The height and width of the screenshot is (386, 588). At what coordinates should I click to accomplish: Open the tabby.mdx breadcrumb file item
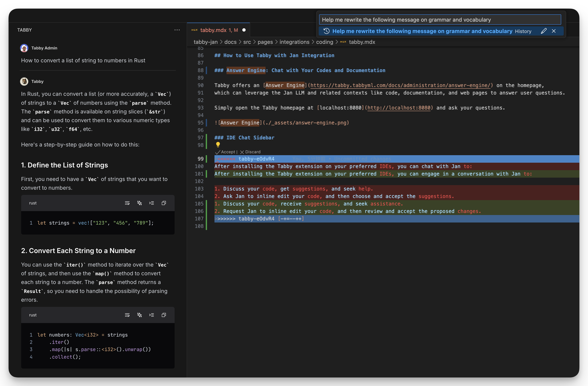tap(362, 42)
